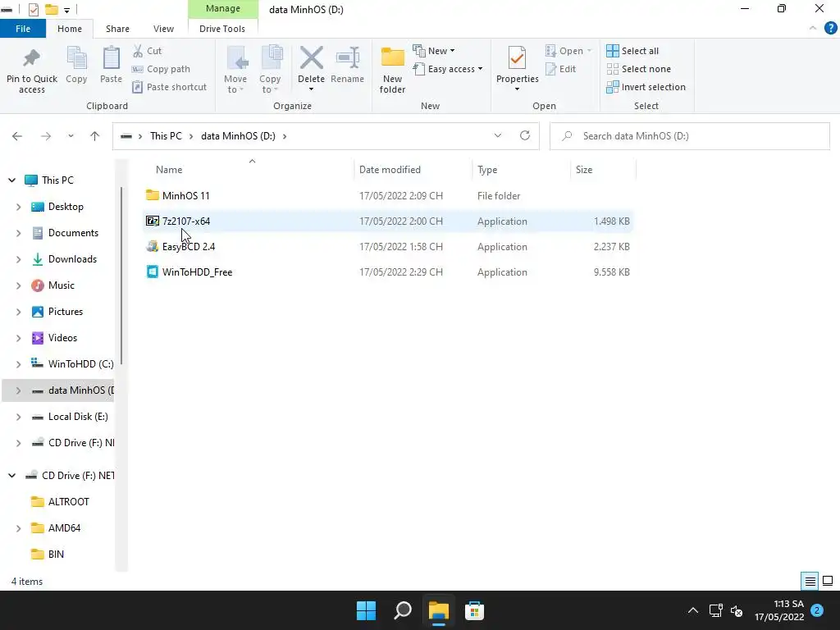The image size is (840, 630).
Task: Select the MinhOS 11 folder
Action: coord(388,196)
